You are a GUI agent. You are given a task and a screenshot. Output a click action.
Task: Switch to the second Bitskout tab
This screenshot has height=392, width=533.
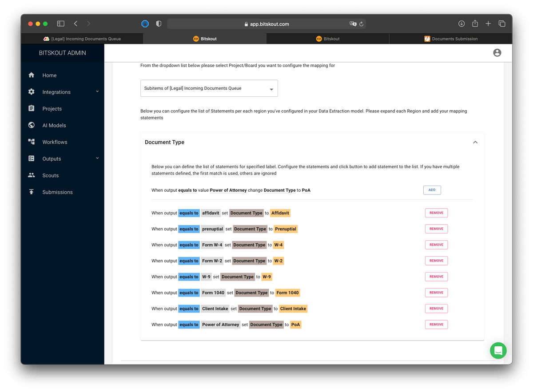(x=328, y=39)
